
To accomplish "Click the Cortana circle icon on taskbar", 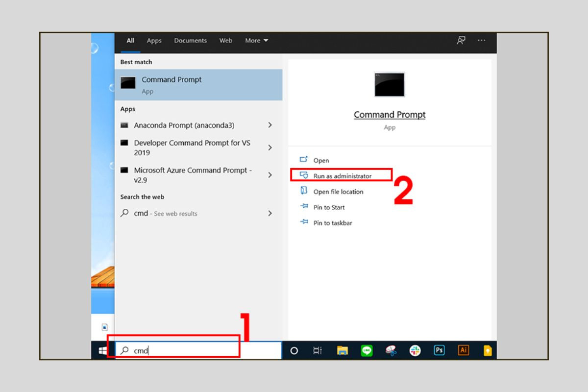I will coord(294,350).
